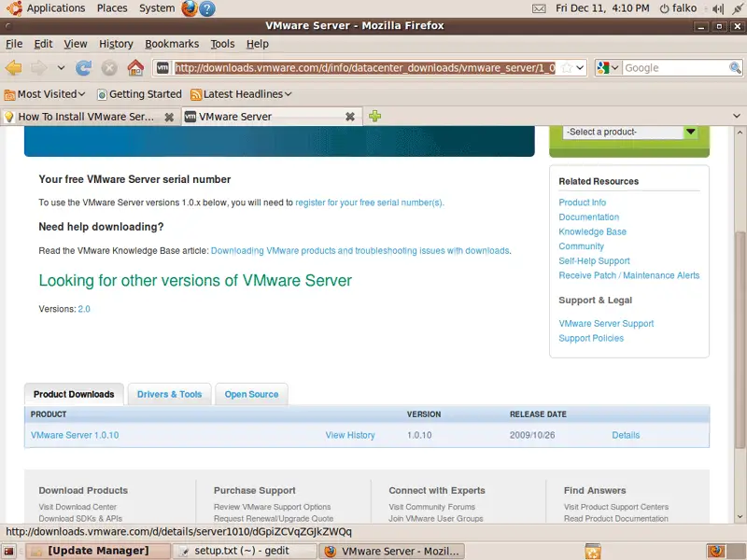
Task: Open the Knowledge Base link
Action: tap(592, 231)
